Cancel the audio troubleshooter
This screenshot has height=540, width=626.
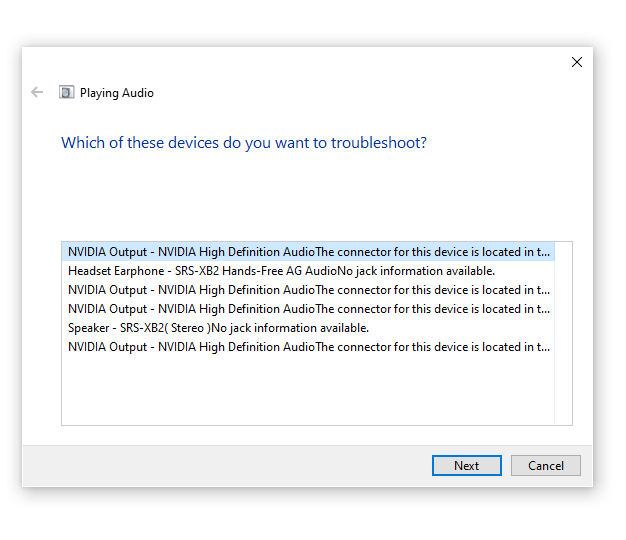[x=545, y=465]
